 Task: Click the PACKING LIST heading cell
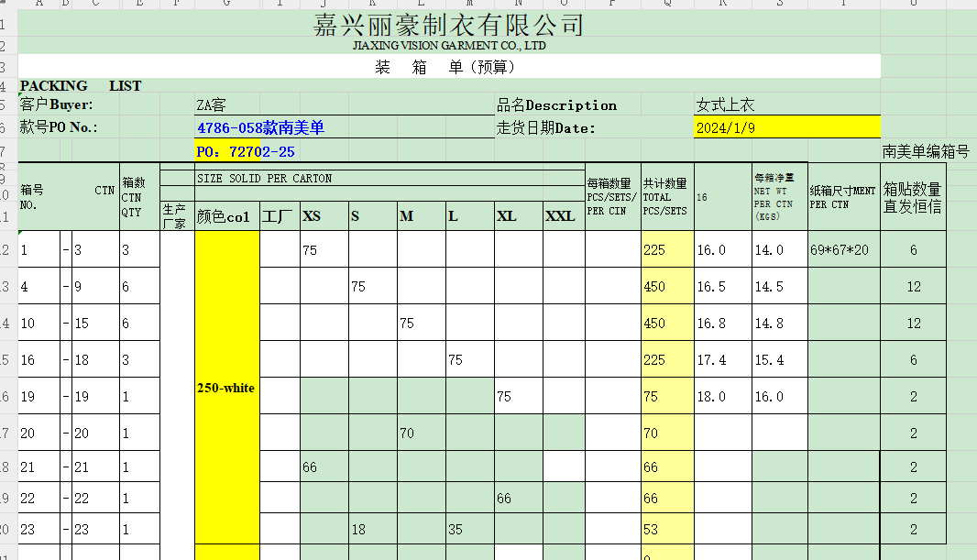(81, 86)
